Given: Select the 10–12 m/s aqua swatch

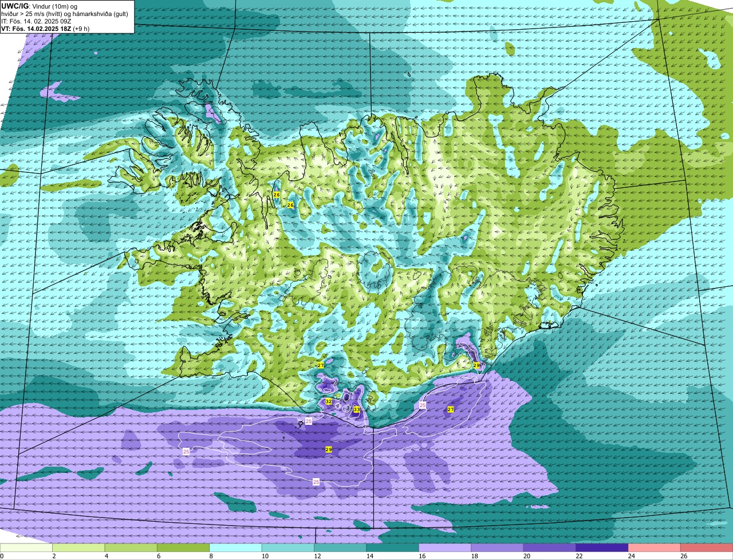Looking at the screenshot, I should point(288,548).
